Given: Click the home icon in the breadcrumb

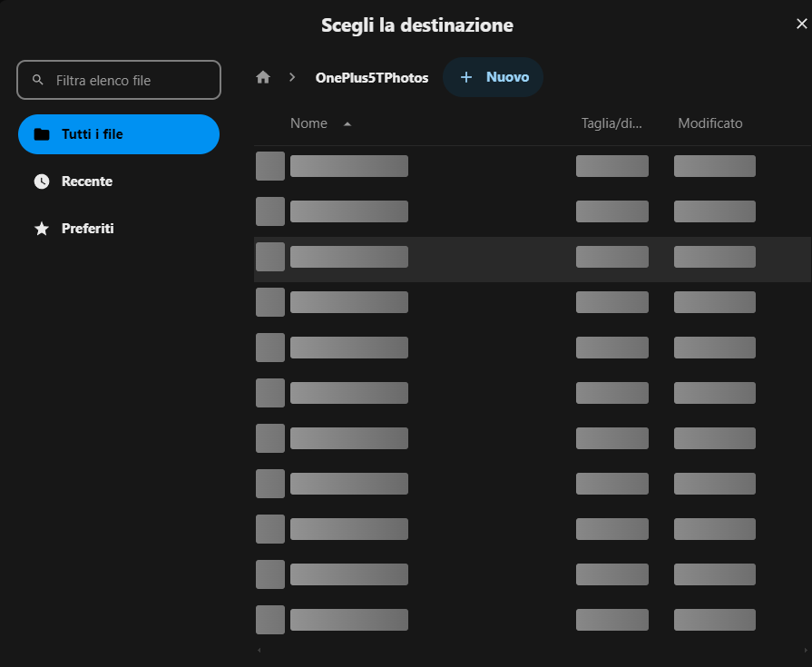Looking at the screenshot, I should [263, 78].
